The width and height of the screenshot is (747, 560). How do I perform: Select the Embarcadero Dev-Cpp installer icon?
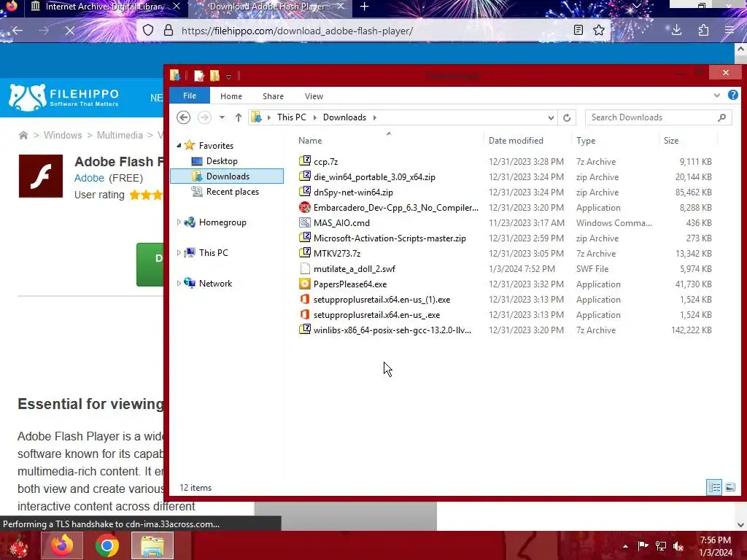305,207
